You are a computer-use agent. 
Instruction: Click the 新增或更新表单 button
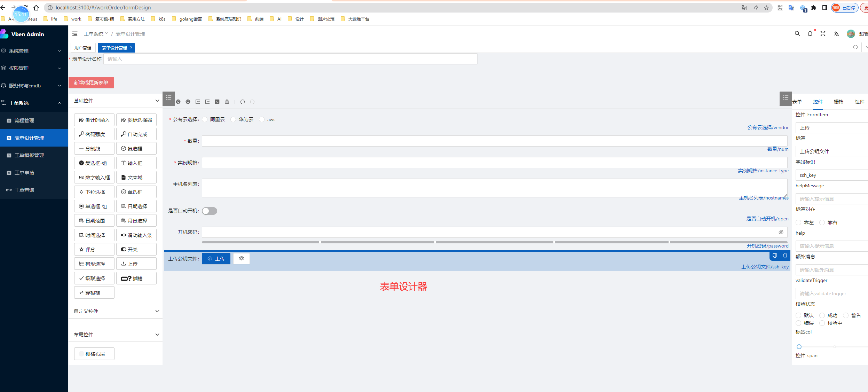point(91,83)
